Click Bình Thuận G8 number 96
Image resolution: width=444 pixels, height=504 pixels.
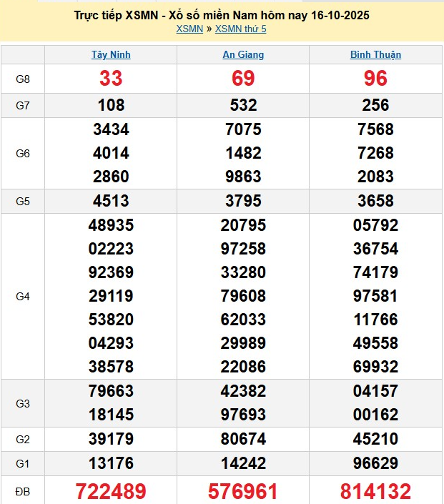coord(375,79)
